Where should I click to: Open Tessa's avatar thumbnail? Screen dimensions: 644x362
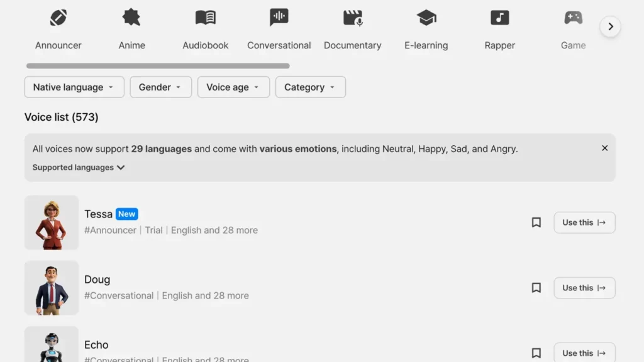click(52, 222)
